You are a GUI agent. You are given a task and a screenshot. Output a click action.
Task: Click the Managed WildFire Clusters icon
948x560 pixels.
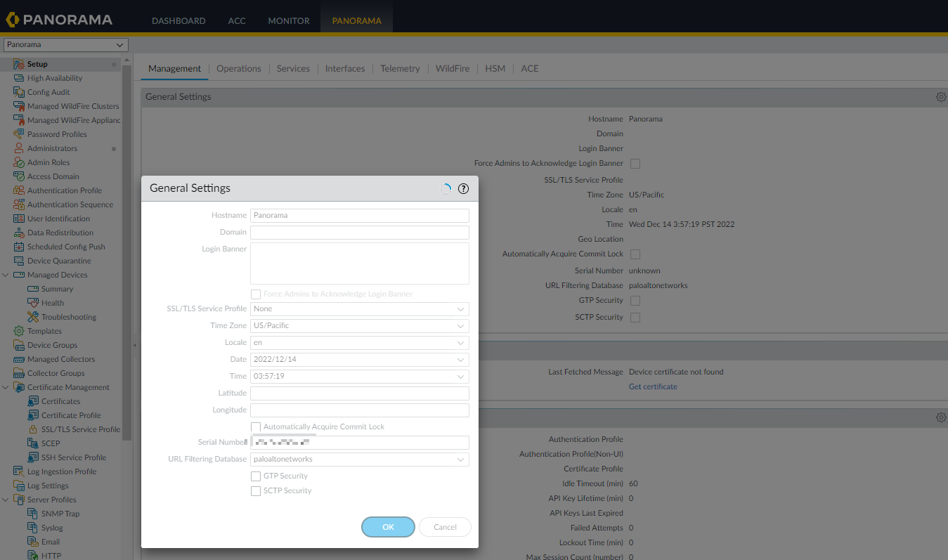click(19, 106)
